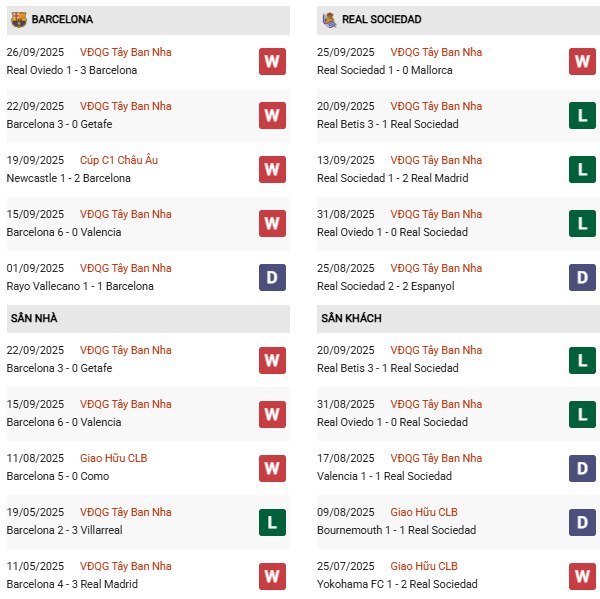Click D badge for Real Sociedad 2-2 Espanyol
The image size is (600, 599).
pos(582,277)
